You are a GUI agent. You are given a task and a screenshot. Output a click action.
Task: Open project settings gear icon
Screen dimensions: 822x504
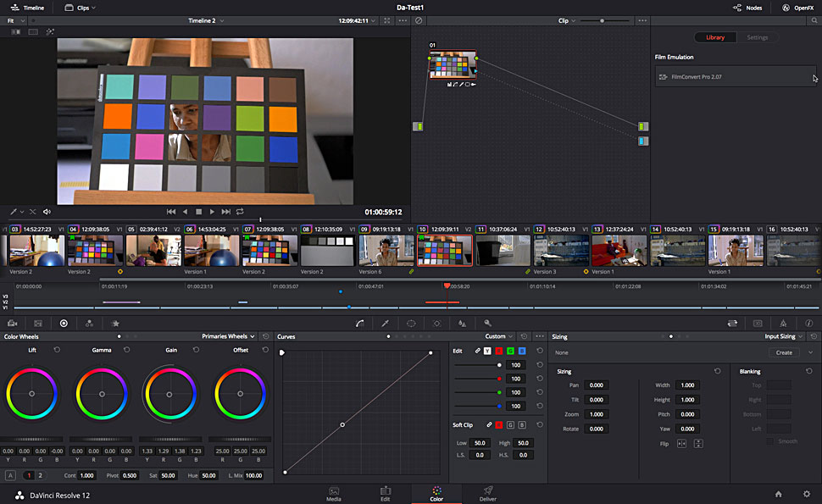pyautogui.click(x=806, y=494)
